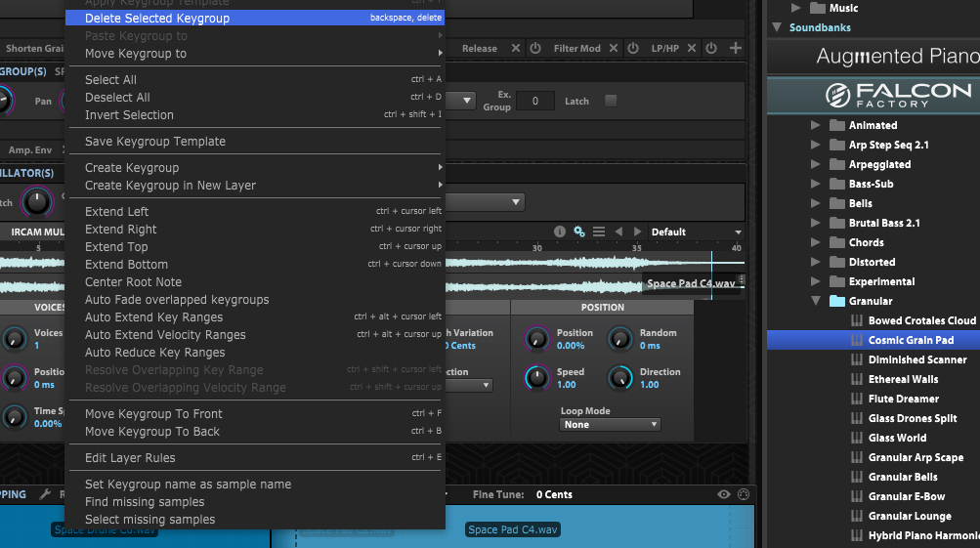The height and width of the screenshot is (548, 980).
Task: Collapse the Granular folder
Action: [816, 301]
